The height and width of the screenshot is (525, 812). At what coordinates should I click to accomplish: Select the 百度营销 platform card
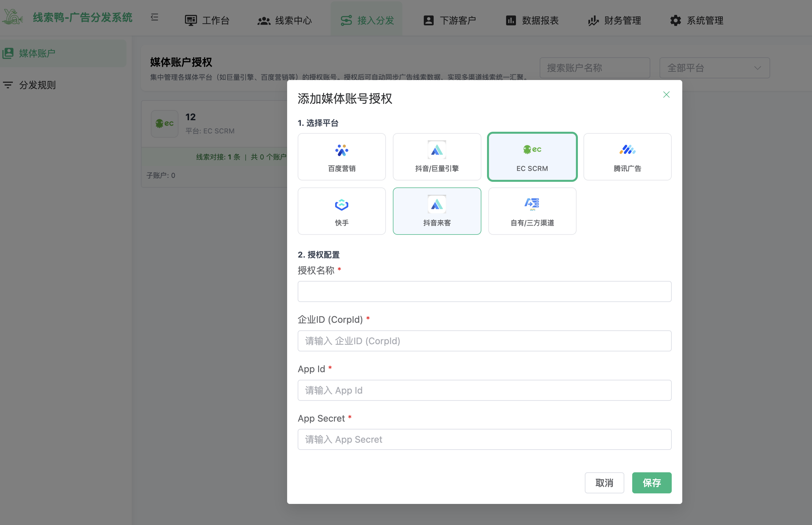click(x=341, y=156)
